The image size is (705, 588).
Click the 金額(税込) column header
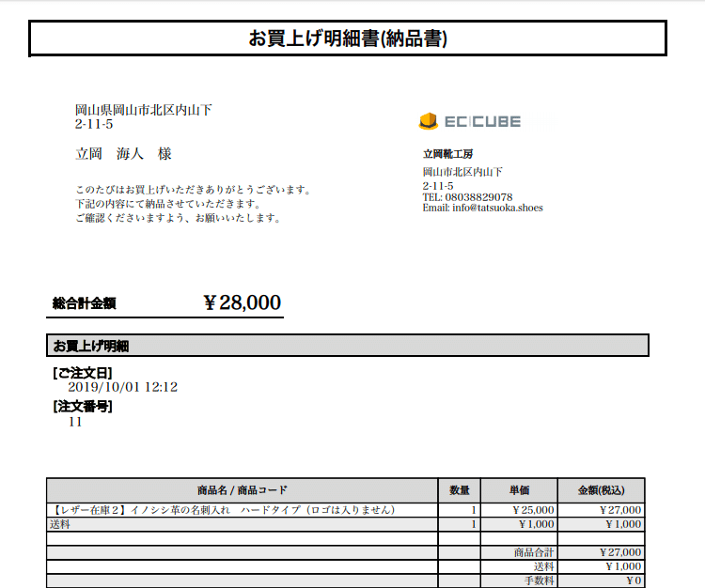point(602,490)
